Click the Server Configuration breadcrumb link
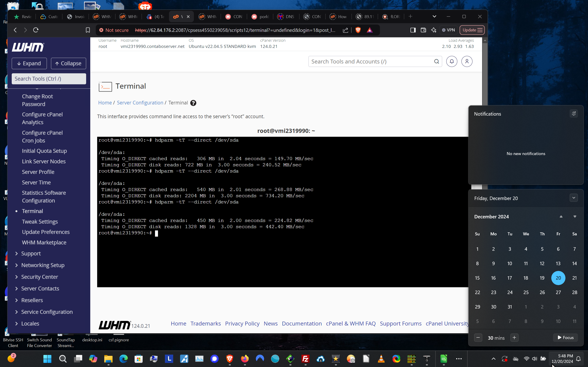This screenshot has height=367, width=588. pyautogui.click(x=140, y=103)
